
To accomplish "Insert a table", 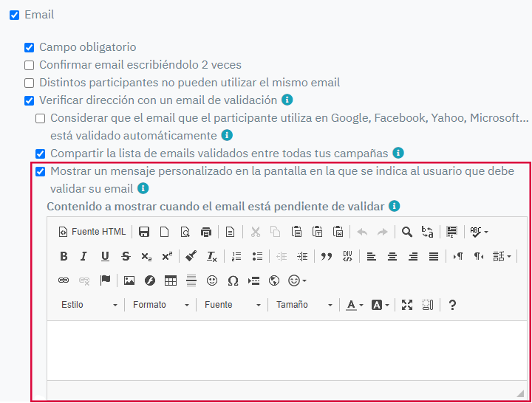I will pyautogui.click(x=171, y=280).
